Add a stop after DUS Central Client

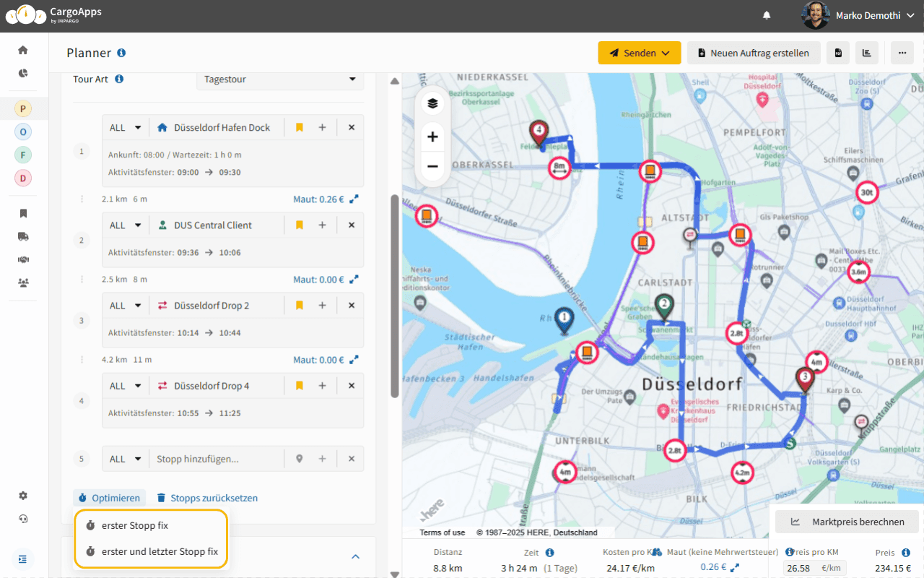pyautogui.click(x=323, y=225)
